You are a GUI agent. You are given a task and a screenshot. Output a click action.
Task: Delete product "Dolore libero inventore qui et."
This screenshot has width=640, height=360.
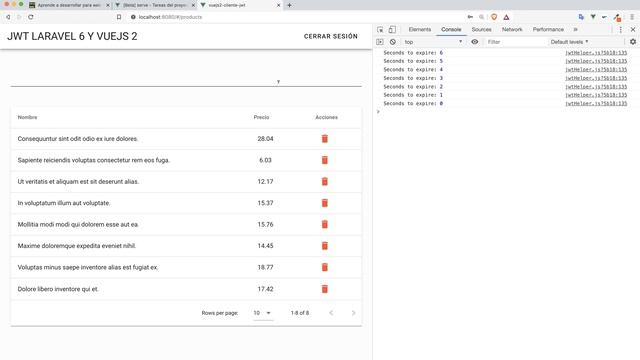click(324, 289)
